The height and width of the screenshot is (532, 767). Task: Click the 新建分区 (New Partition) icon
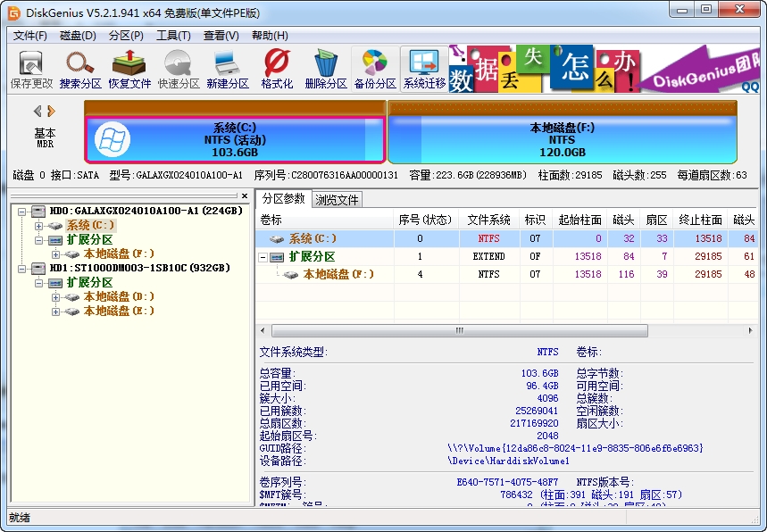point(227,70)
